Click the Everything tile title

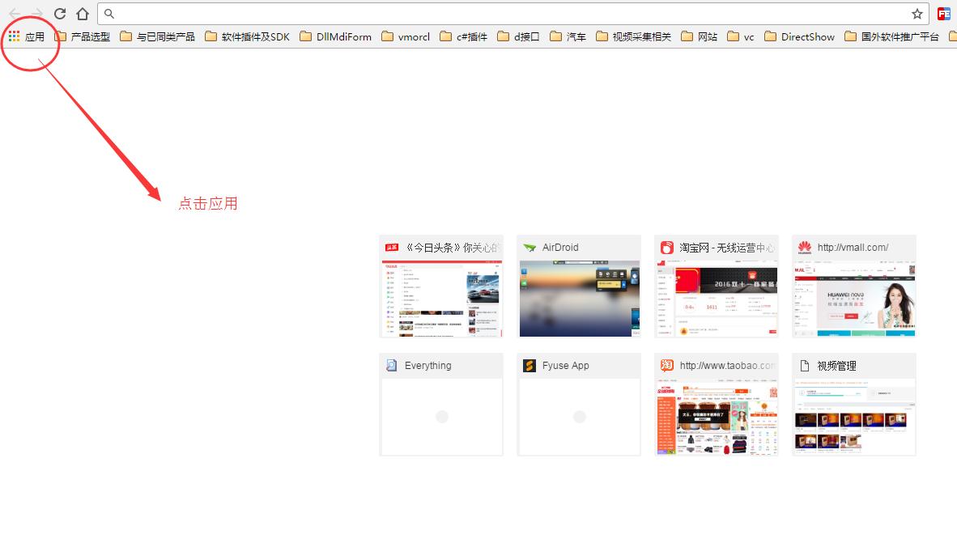coord(427,366)
